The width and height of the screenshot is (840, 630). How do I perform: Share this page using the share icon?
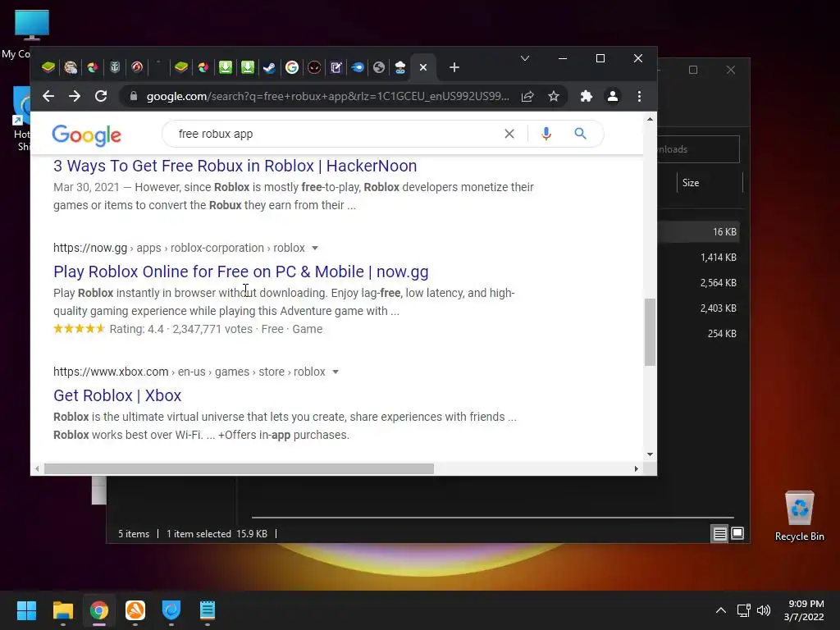(x=527, y=97)
